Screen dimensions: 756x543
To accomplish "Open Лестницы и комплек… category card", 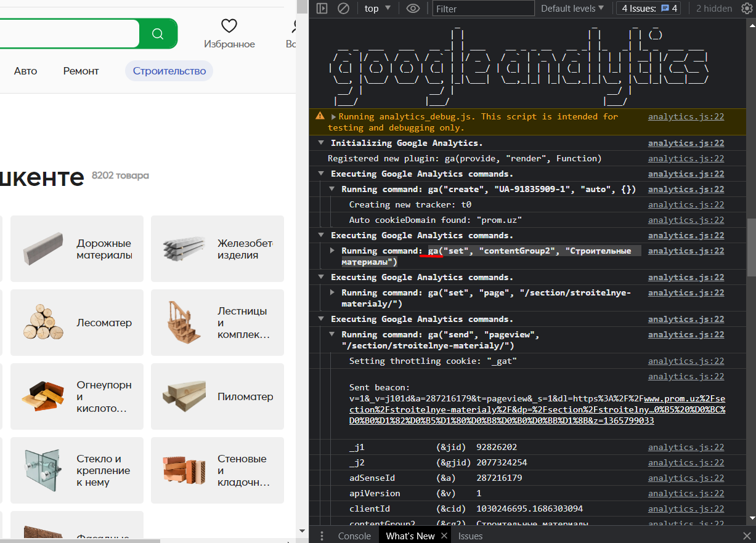I will (217, 323).
